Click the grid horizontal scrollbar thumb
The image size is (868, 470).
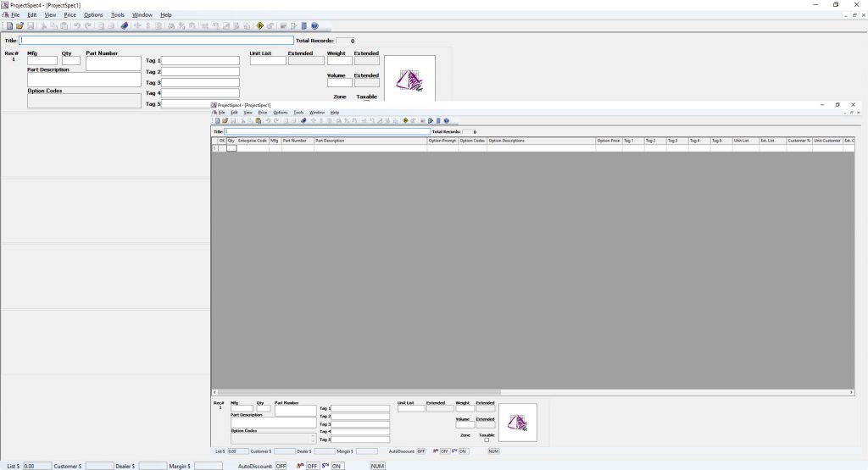pyautogui.click(x=359, y=392)
